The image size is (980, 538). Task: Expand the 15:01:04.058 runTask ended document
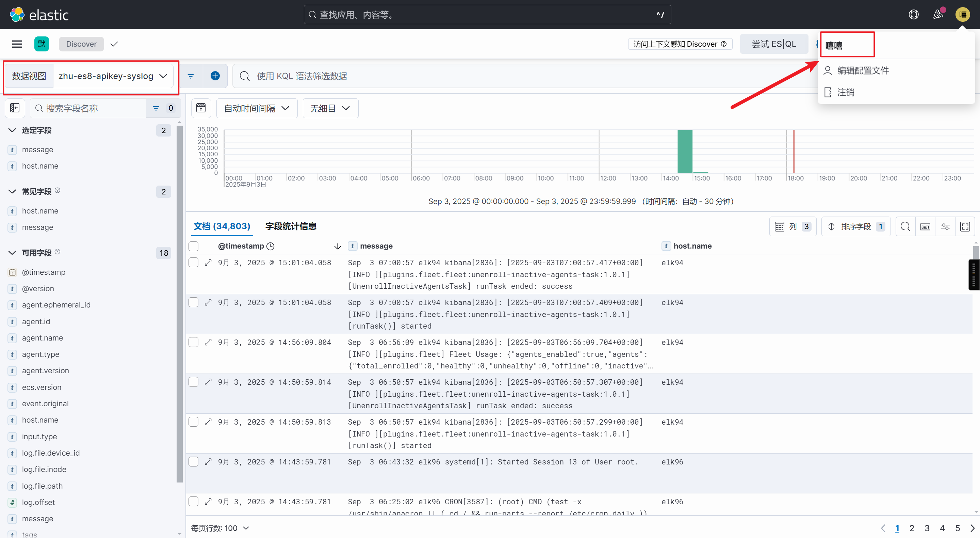tap(208, 262)
